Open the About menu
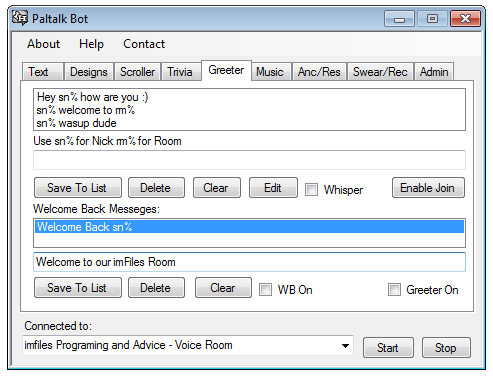Screen dimensions: 493x381 [x=44, y=44]
